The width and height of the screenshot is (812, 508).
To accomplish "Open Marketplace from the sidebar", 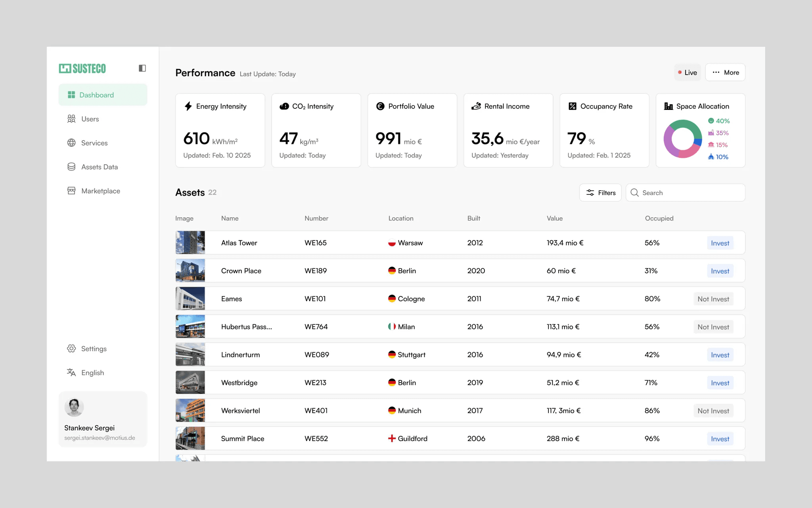I will coord(100,191).
